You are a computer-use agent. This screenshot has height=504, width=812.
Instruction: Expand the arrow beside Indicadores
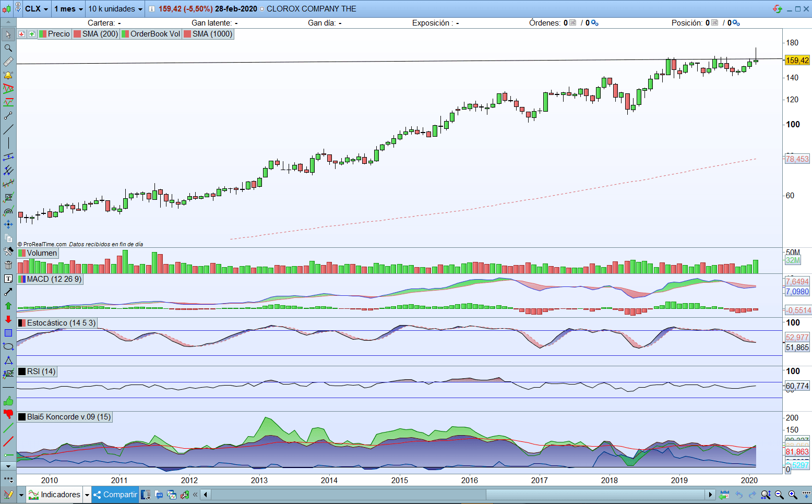point(87,495)
